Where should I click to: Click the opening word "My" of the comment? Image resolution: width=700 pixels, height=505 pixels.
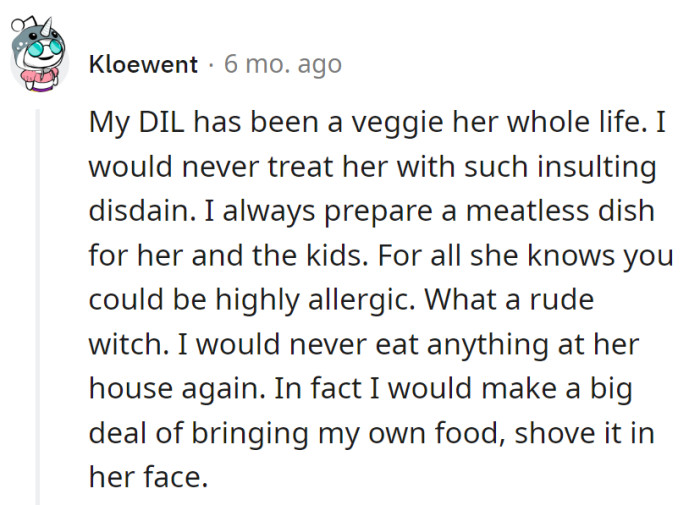tap(105, 122)
